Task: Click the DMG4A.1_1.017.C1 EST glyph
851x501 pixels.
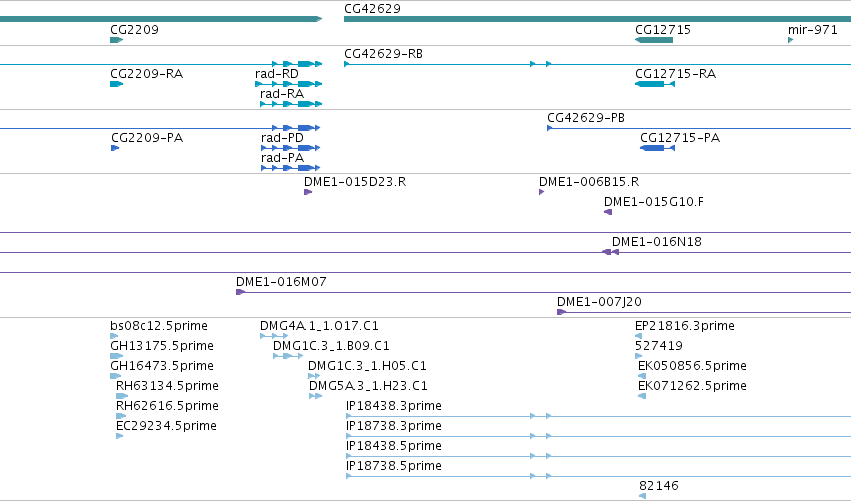Action: [274, 337]
